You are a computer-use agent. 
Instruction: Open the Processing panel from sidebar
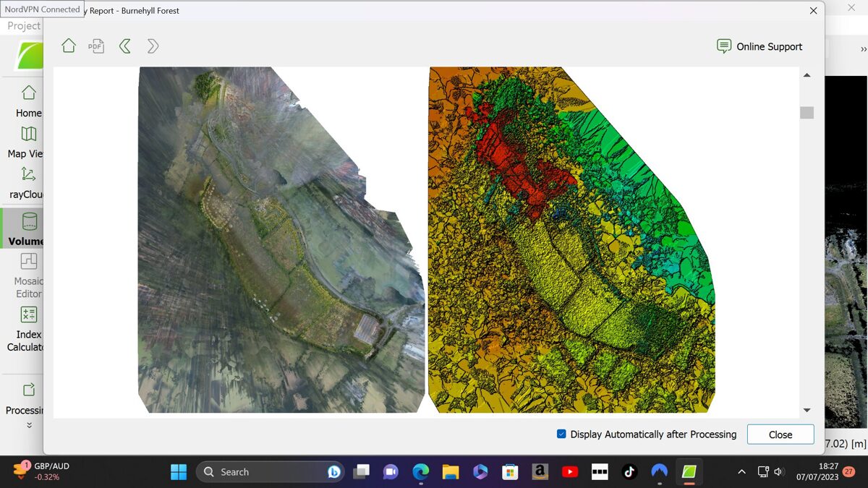click(x=28, y=391)
